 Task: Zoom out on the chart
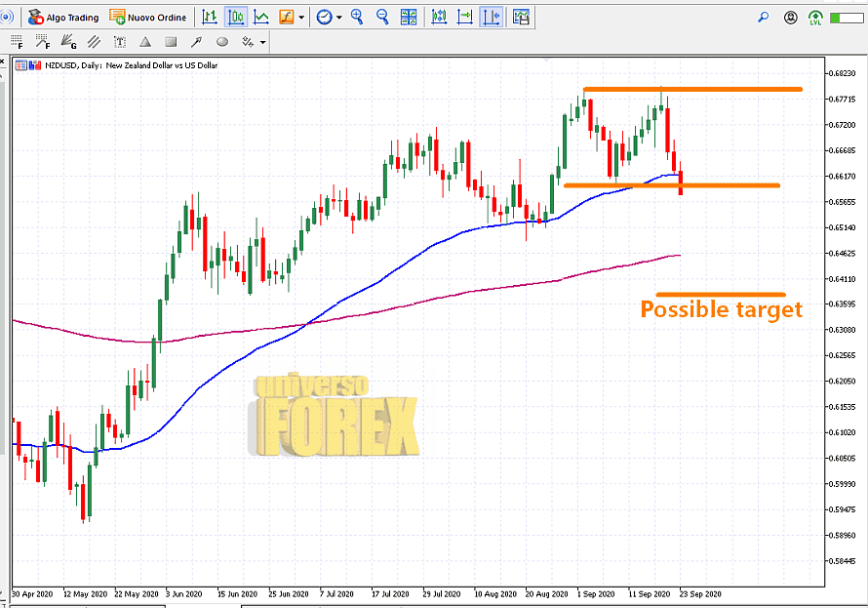click(382, 18)
